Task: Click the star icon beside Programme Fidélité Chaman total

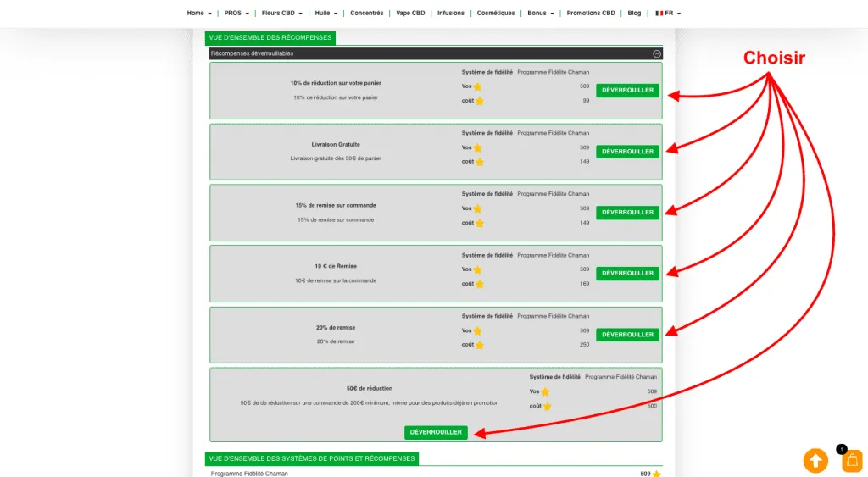Action: (x=657, y=474)
